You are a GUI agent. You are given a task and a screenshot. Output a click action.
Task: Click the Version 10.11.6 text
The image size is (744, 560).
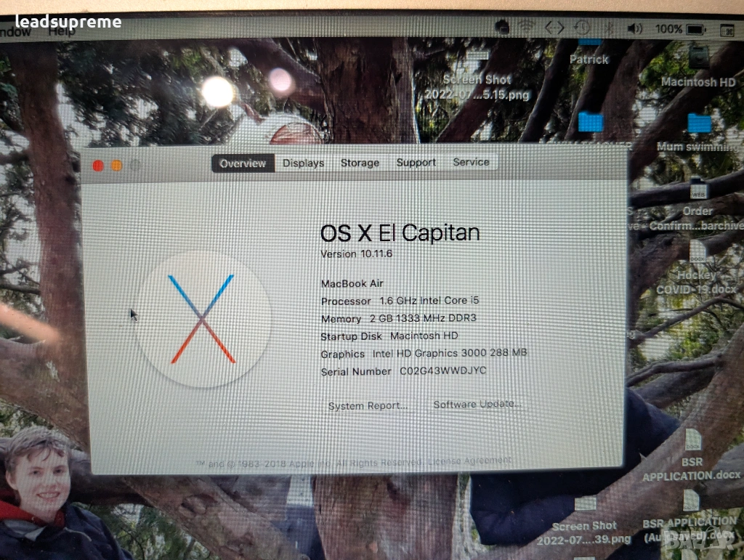pyautogui.click(x=357, y=254)
